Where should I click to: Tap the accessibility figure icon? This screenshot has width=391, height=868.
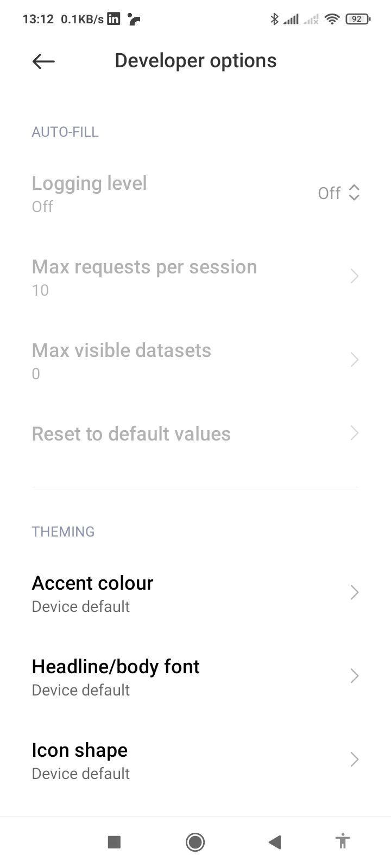click(342, 841)
